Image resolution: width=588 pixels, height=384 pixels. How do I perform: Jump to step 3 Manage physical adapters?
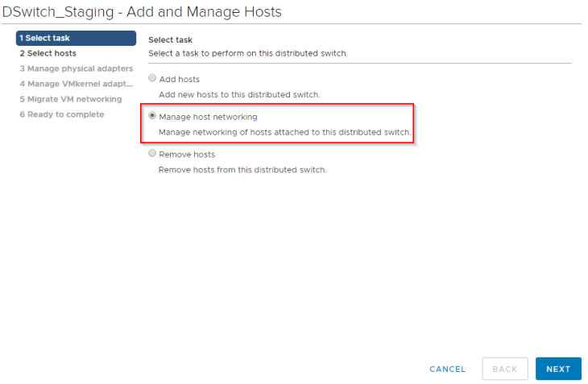(x=76, y=68)
